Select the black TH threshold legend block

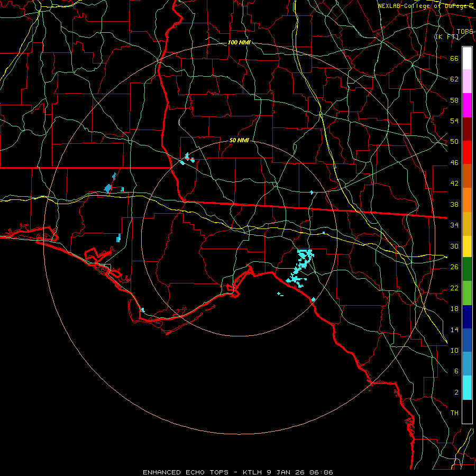pos(467,411)
